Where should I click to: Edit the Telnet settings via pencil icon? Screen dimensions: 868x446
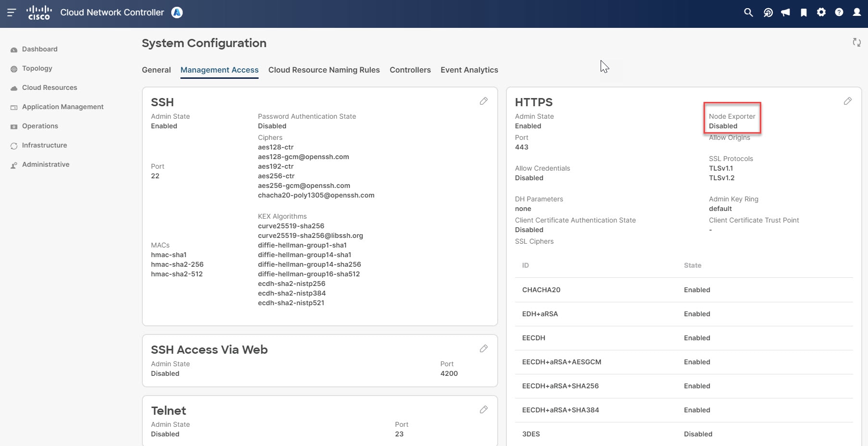[484, 409]
